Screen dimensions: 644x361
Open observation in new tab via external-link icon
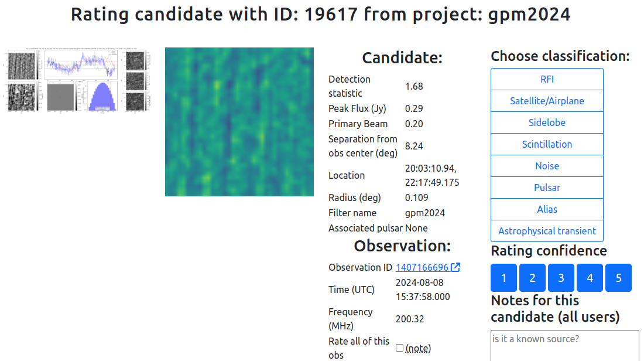coord(455,267)
